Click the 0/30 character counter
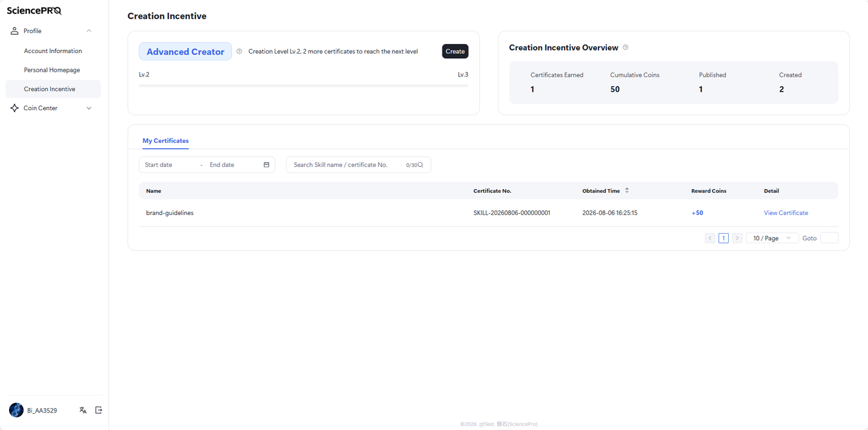The height and width of the screenshot is (430, 868). [411, 165]
